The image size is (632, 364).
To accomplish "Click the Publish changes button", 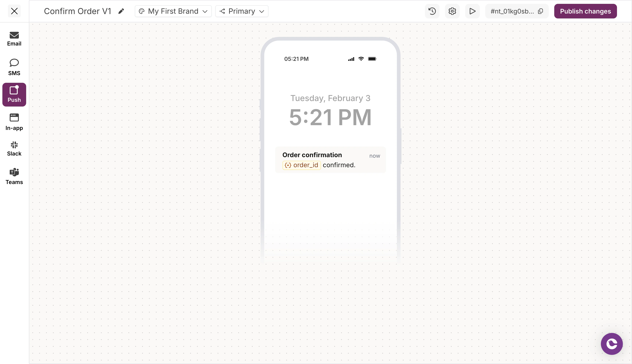I will click(x=585, y=11).
